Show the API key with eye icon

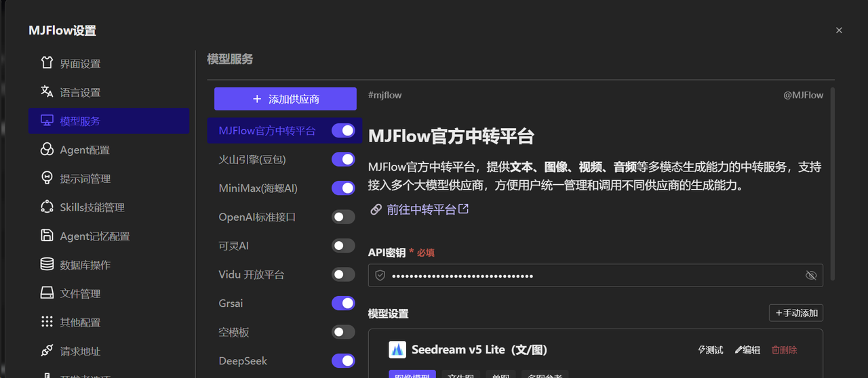[x=810, y=276]
